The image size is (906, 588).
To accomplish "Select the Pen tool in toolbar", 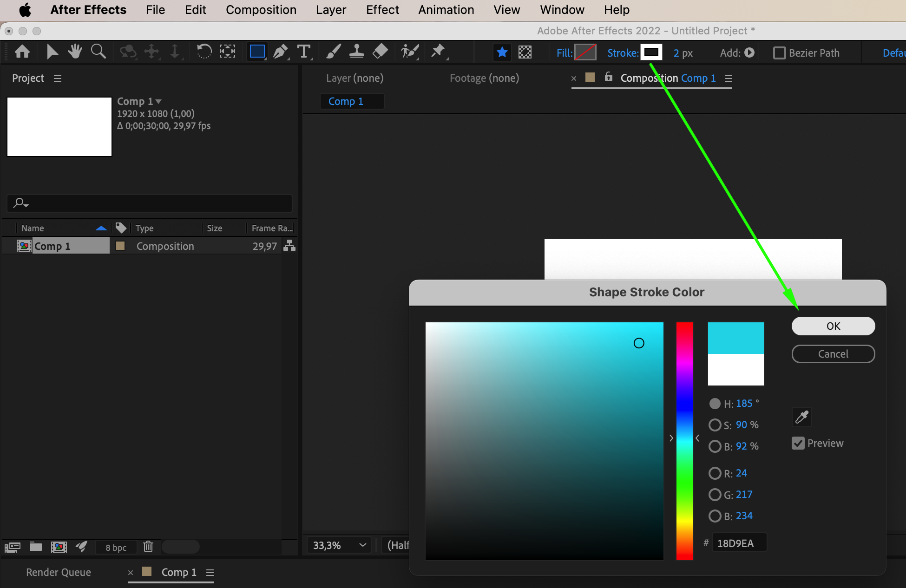I will (x=280, y=52).
